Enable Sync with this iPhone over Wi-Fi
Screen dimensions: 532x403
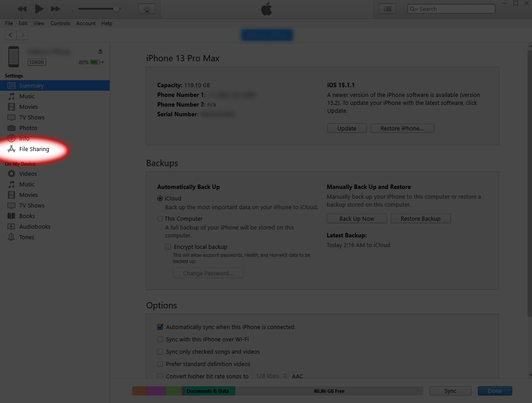[x=160, y=340]
